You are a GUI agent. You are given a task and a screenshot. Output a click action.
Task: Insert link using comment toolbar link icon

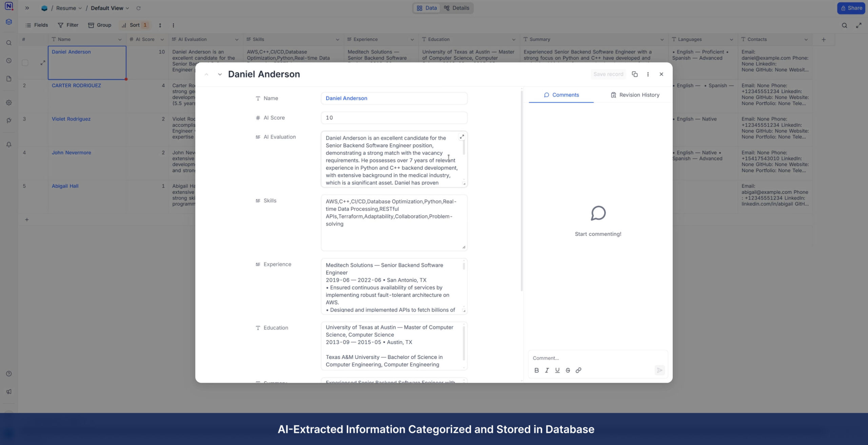578,370
